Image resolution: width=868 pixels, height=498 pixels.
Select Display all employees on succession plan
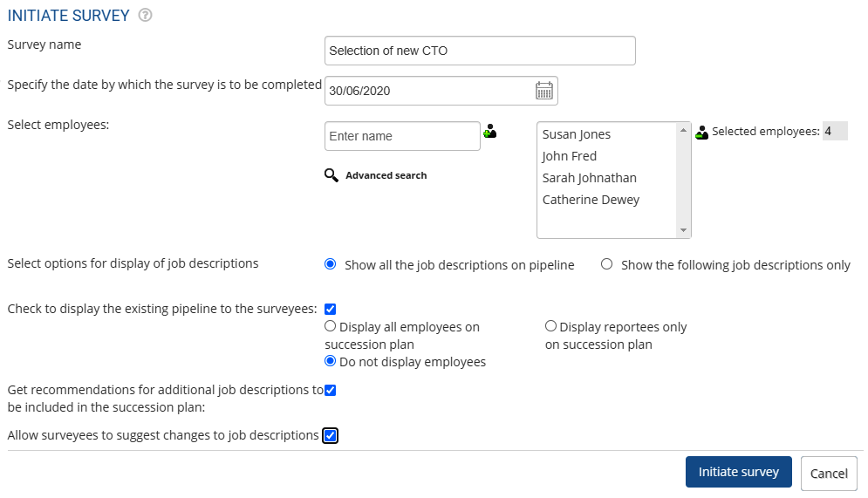click(330, 326)
